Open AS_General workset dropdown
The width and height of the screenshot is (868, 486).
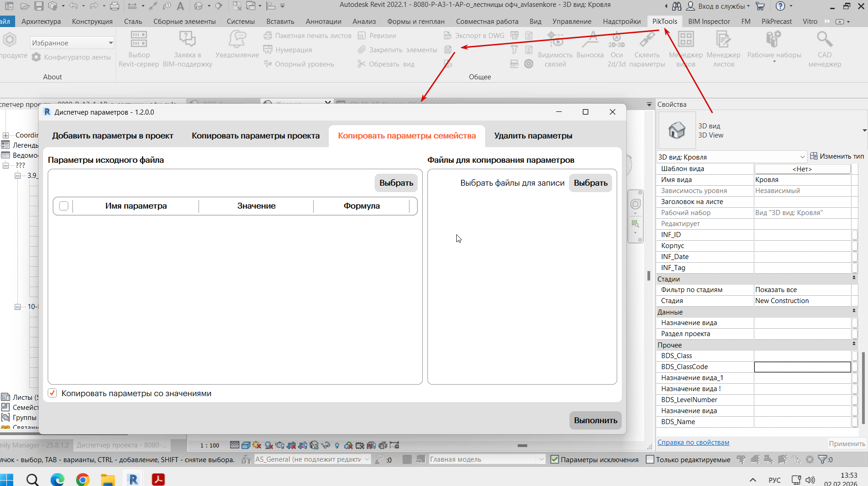coord(312,459)
